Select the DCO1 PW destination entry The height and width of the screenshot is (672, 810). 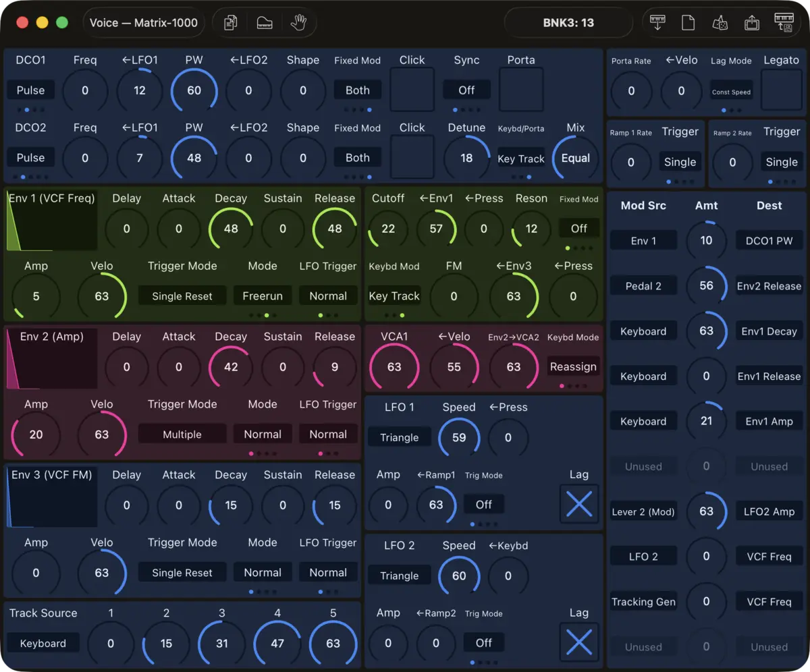tap(769, 241)
